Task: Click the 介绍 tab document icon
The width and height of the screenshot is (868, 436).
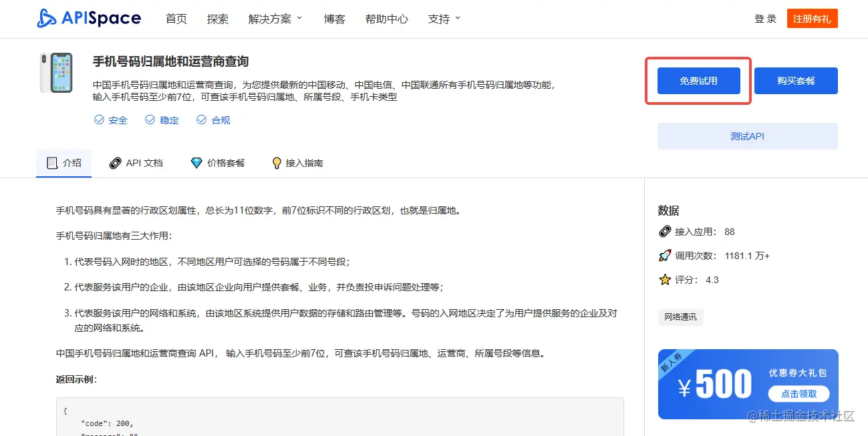Action: coord(52,163)
